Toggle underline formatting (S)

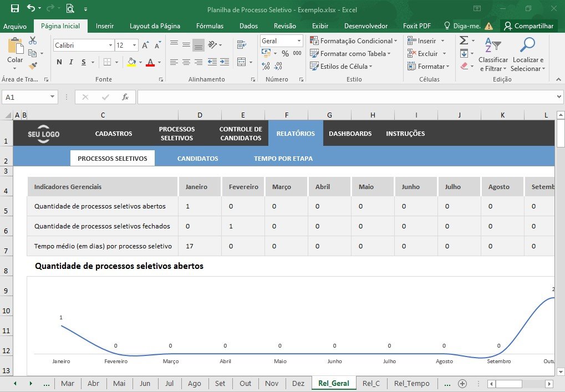[84, 62]
